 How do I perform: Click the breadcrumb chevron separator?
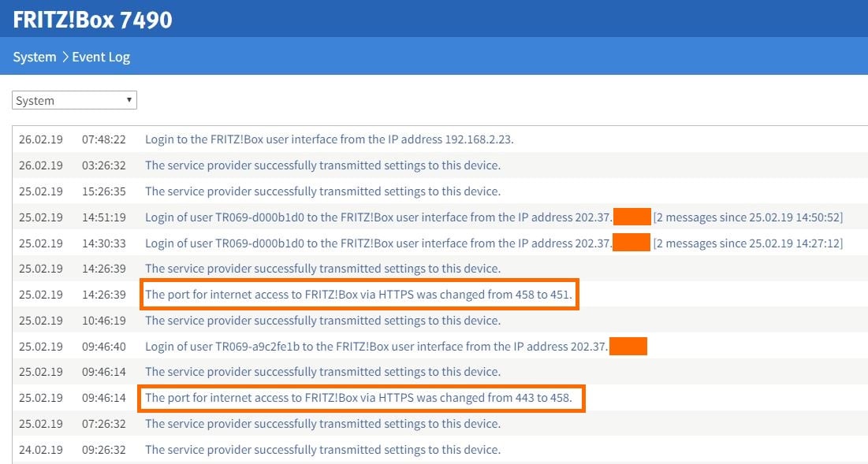[64, 57]
